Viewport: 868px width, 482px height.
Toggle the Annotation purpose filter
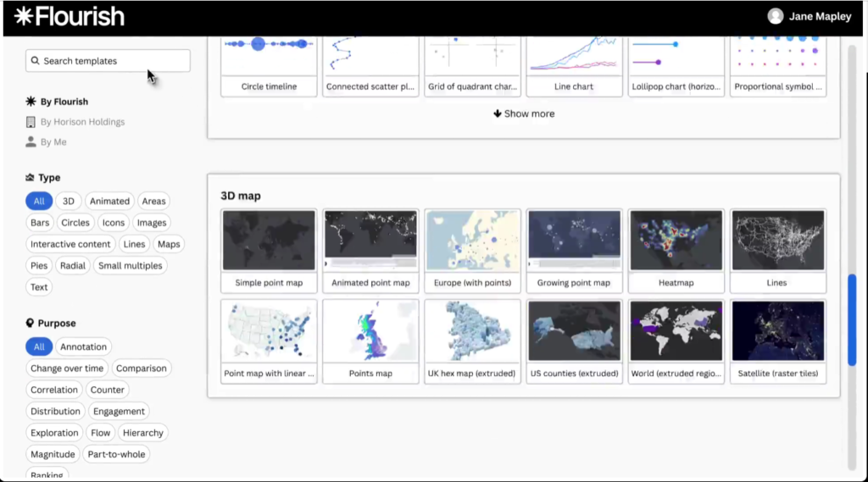click(84, 347)
